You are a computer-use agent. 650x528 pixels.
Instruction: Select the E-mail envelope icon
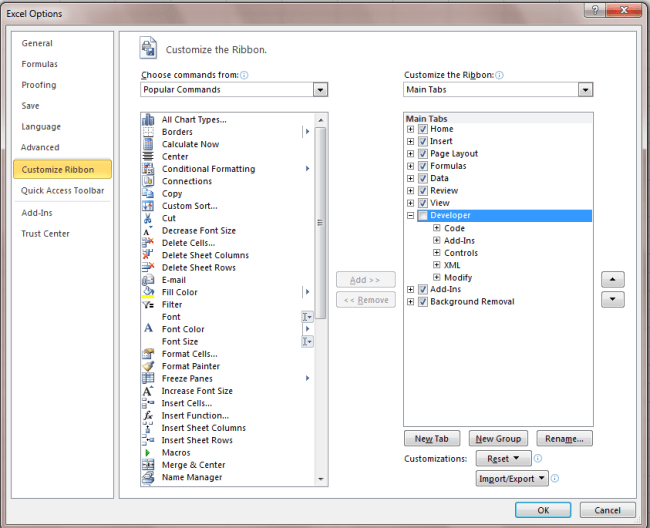149,280
